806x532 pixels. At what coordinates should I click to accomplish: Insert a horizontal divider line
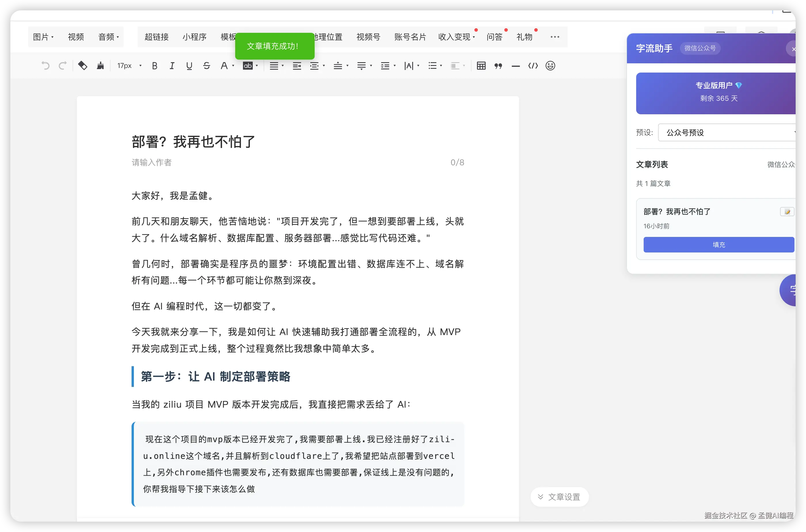tap(516, 66)
